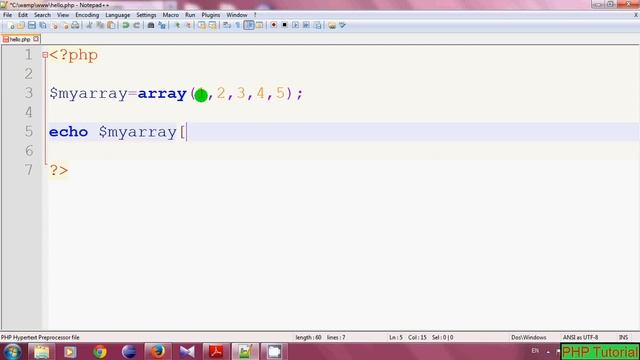Open Firefox from the taskbar
Viewport: 640px width, 360px height.
(x=158, y=351)
